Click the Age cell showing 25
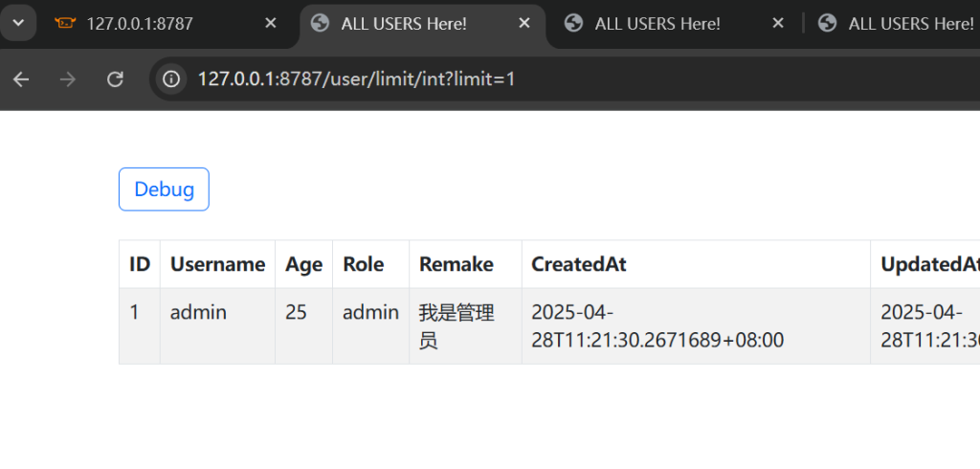 296,312
